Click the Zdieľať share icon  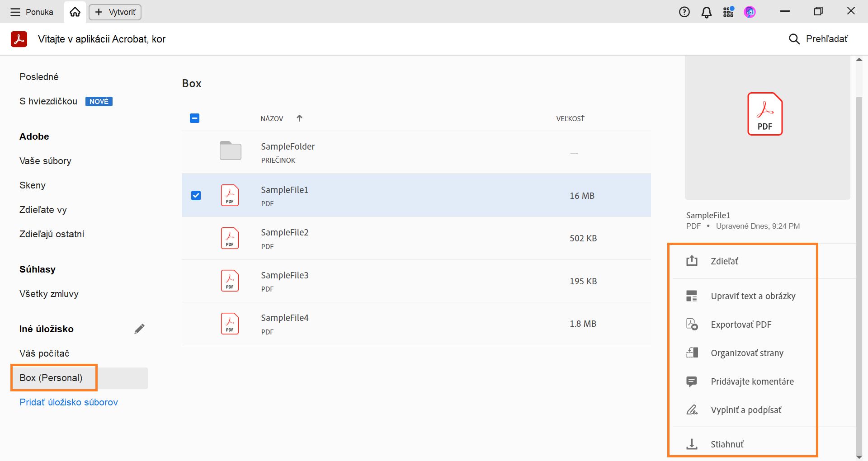[692, 261]
